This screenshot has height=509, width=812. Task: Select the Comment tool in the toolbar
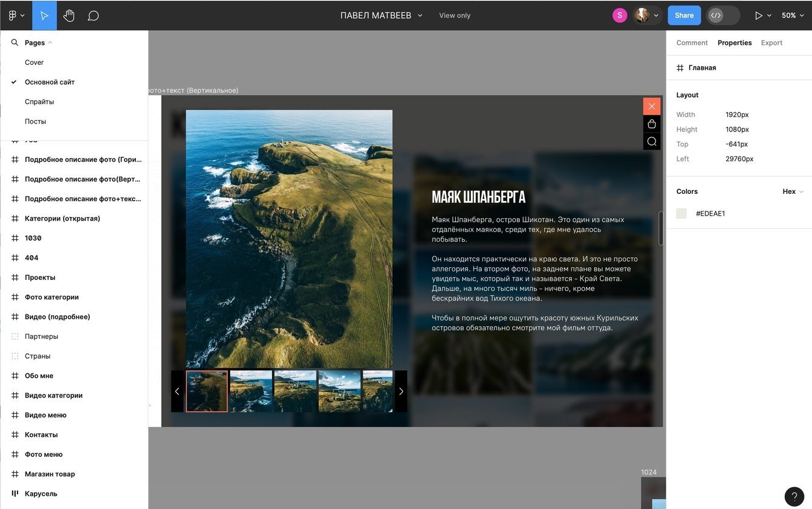[93, 15]
